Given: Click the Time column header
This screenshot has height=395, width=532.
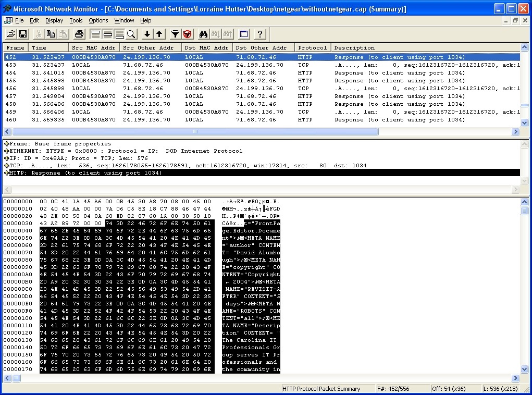Looking at the screenshot, I should tap(48, 47).
